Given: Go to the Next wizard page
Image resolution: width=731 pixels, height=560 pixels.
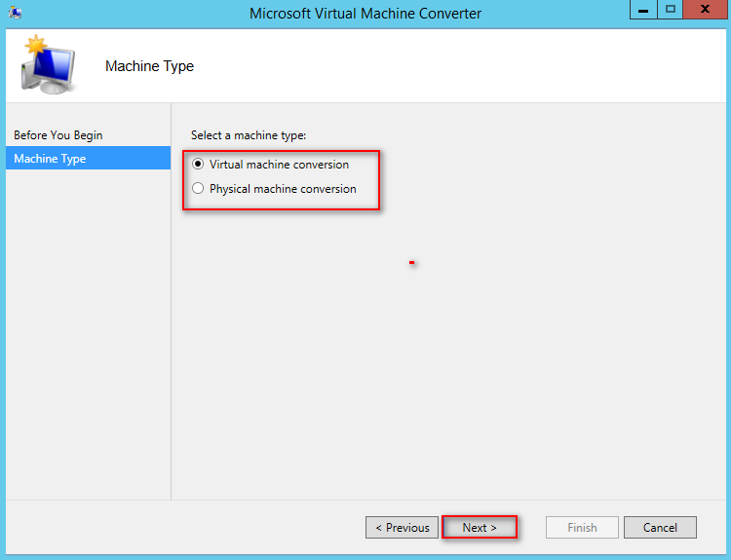Looking at the screenshot, I should 480,528.
